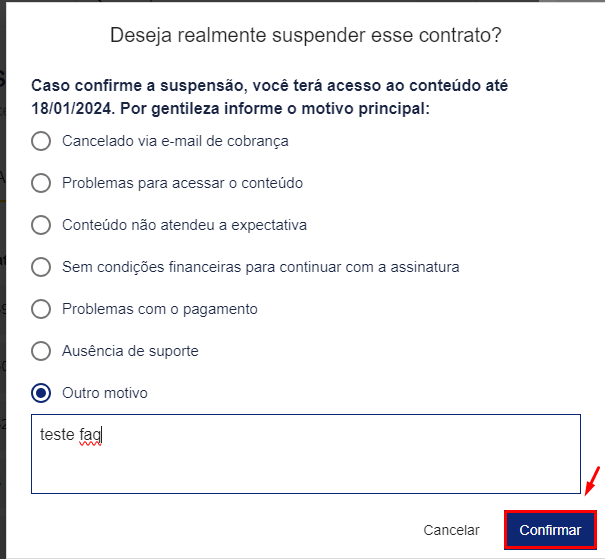The width and height of the screenshot is (605, 559).
Task: Click the 'Conteúdo não atendeu a expectativa' label text
Action: pos(184,225)
